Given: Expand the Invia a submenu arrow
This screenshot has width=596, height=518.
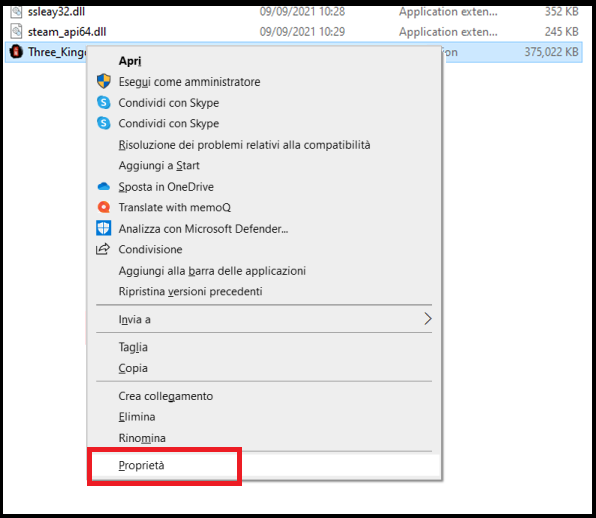Looking at the screenshot, I should [x=428, y=319].
